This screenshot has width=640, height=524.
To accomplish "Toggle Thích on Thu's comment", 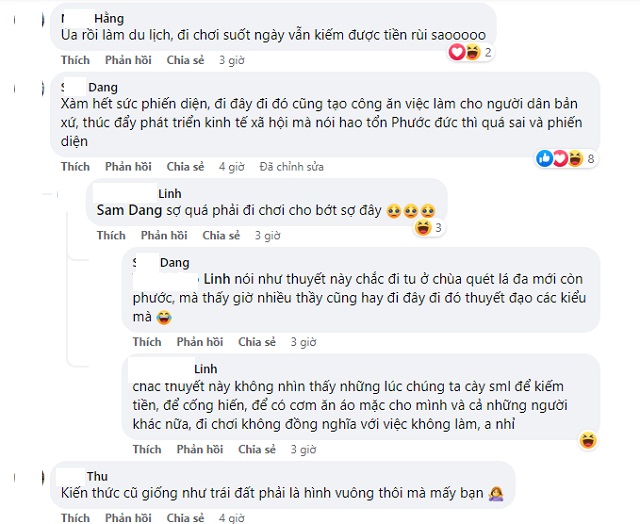I will coord(75,518).
